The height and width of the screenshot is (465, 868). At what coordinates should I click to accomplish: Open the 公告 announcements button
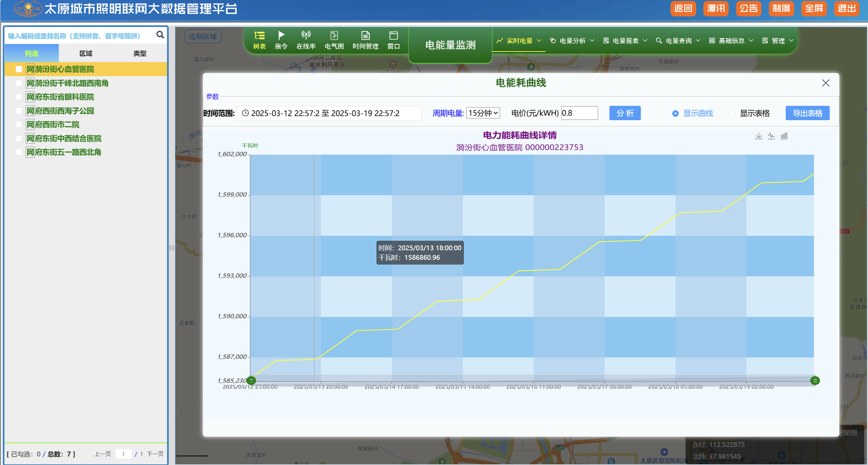(x=748, y=9)
